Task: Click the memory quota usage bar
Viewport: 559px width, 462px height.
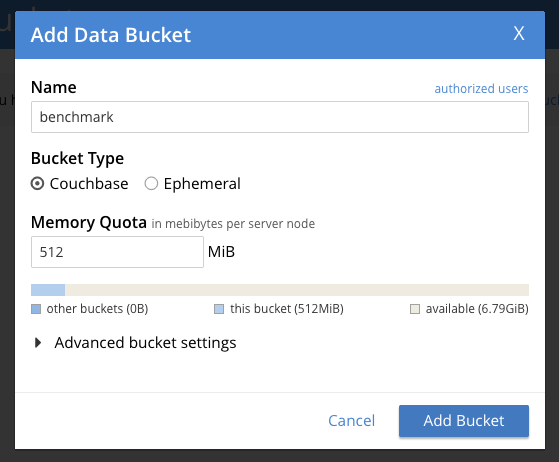Action: (280, 290)
